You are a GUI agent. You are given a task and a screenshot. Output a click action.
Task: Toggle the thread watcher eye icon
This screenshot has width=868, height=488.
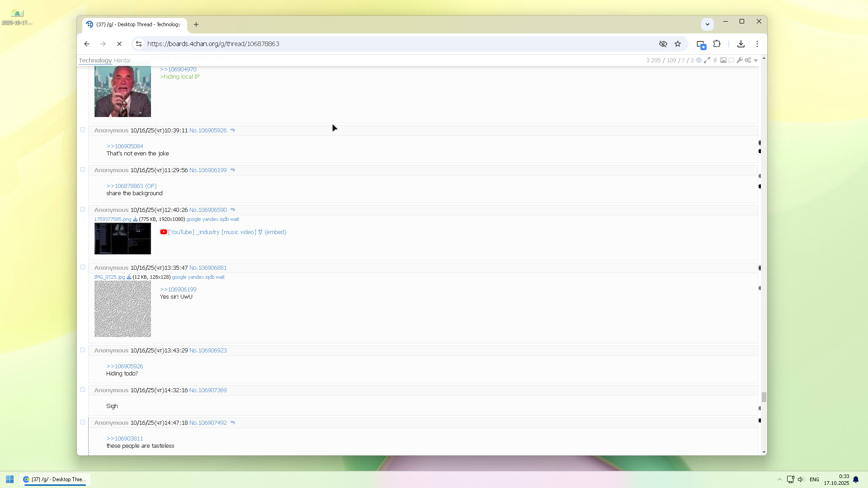[x=699, y=60]
